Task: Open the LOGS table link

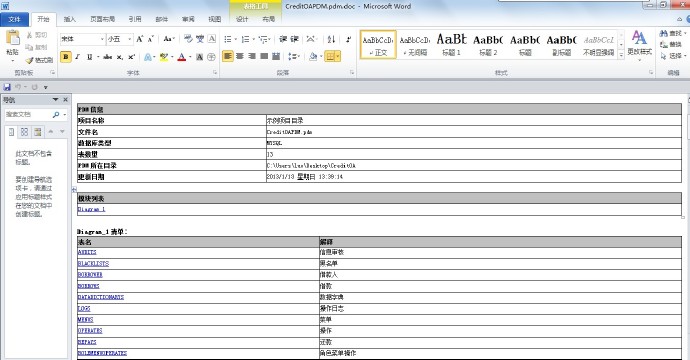Action: [84, 309]
